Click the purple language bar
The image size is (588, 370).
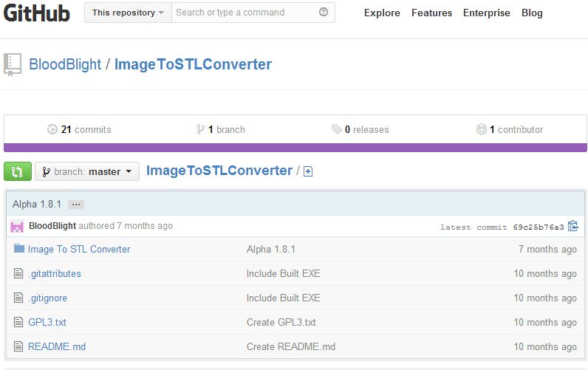click(x=295, y=148)
